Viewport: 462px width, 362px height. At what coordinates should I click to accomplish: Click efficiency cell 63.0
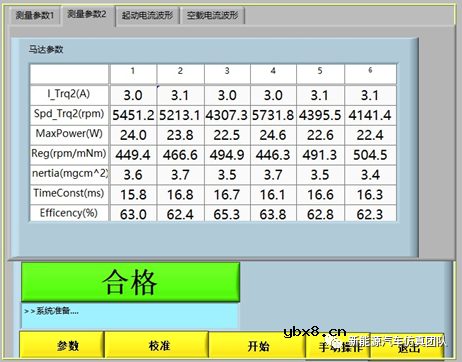133,213
